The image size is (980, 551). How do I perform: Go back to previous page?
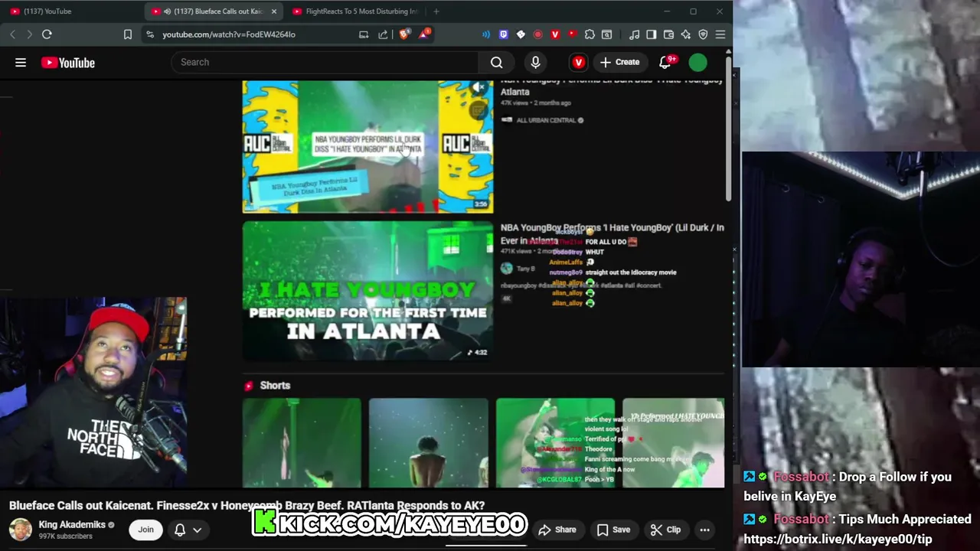click(13, 34)
